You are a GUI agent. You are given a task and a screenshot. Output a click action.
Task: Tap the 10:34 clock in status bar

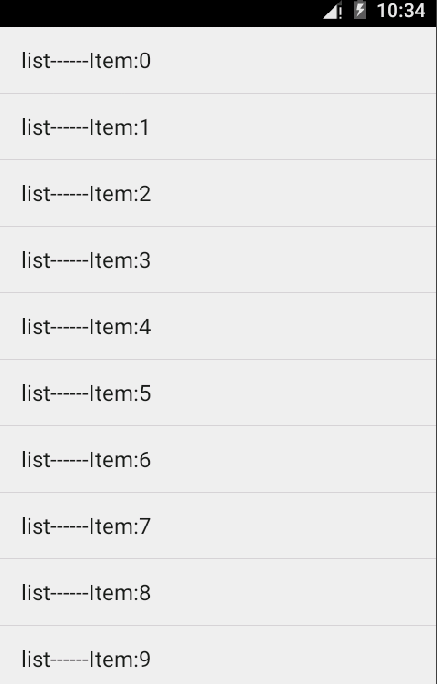point(401,10)
